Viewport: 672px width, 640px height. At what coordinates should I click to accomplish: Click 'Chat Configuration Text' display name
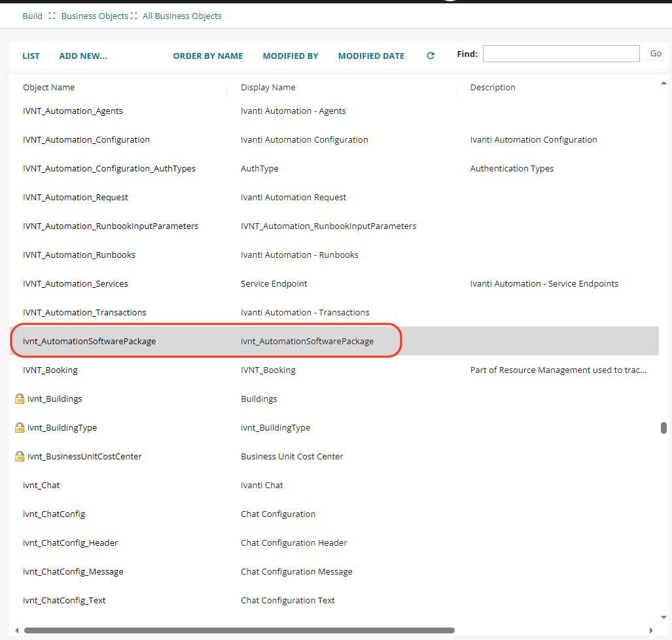(287, 600)
